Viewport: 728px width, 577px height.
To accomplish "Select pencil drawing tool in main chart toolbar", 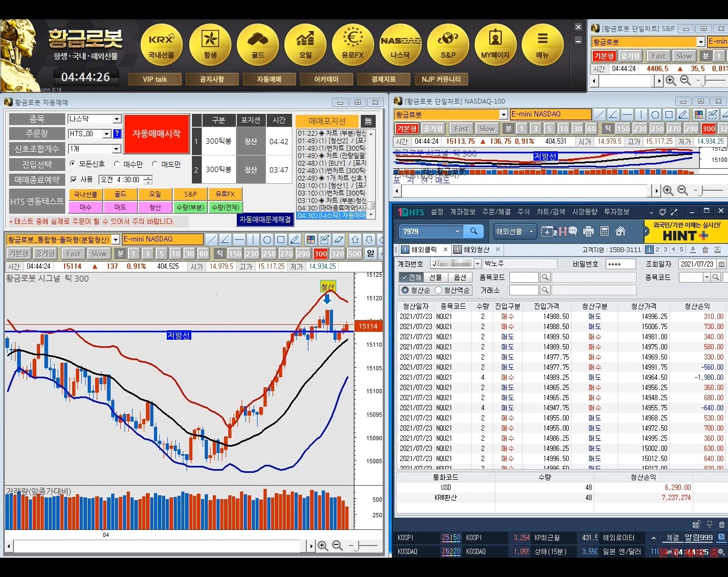I will click(x=295, y=239).
